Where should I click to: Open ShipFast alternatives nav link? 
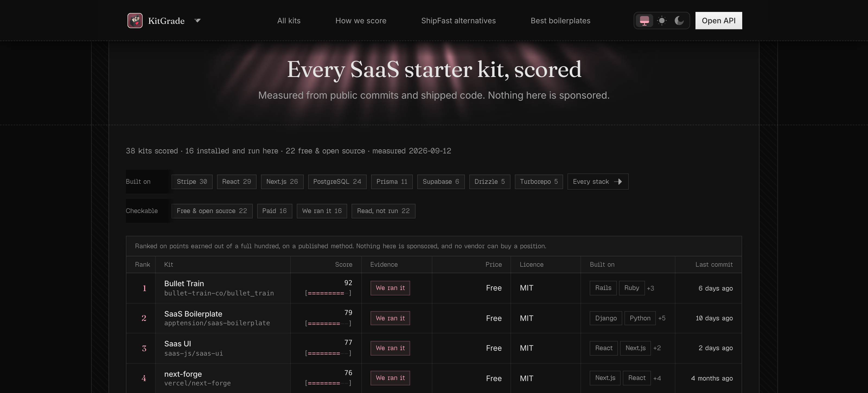pos(458,21)
